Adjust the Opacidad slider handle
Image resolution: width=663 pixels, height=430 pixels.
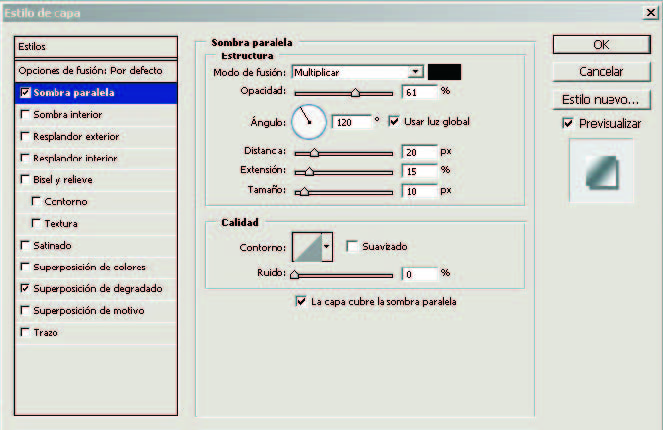point(356,93)
